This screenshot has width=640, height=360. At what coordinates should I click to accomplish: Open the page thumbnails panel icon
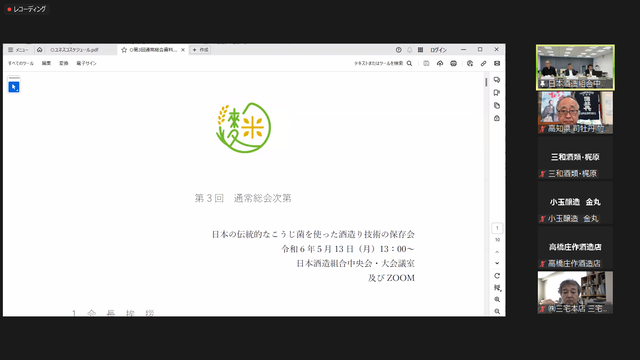pos(497,106)
